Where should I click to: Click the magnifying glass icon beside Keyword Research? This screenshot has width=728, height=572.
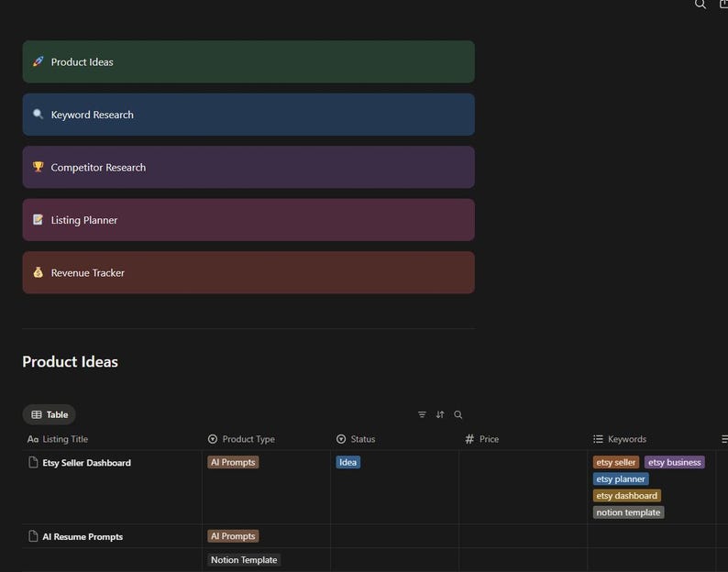[39, 115]
